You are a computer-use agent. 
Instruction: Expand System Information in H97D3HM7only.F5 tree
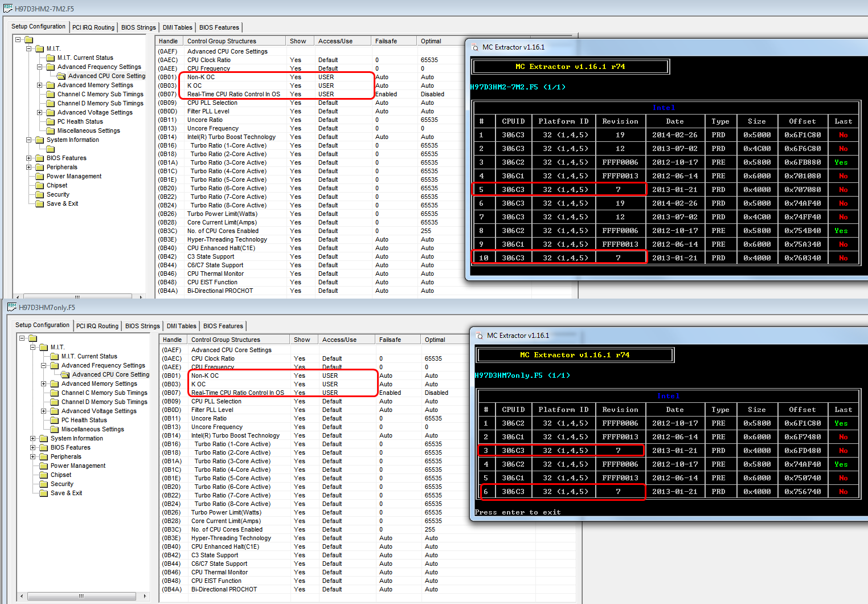click(33, 438)
